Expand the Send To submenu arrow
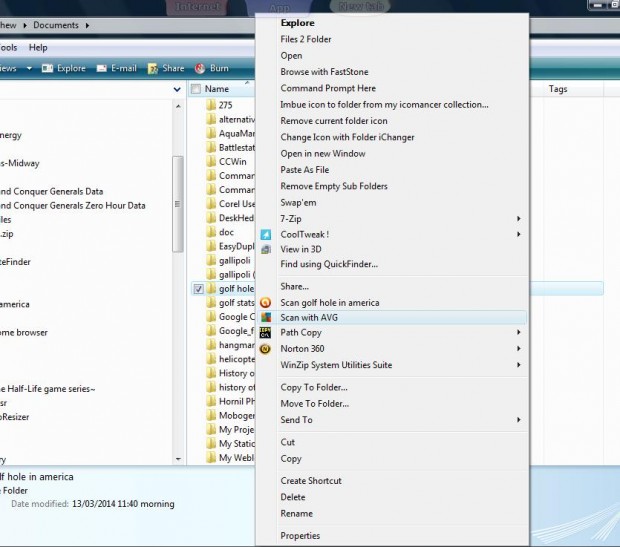The width and height of the screenshot is (620, 547). 518,420
